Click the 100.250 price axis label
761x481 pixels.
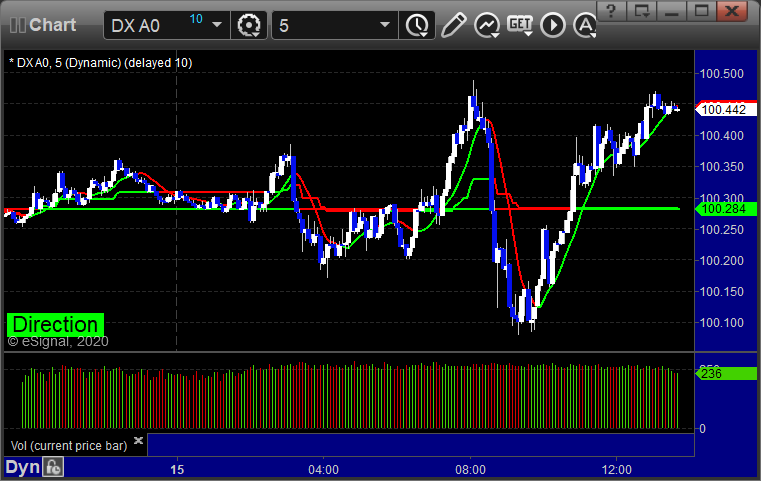point(722,230)
